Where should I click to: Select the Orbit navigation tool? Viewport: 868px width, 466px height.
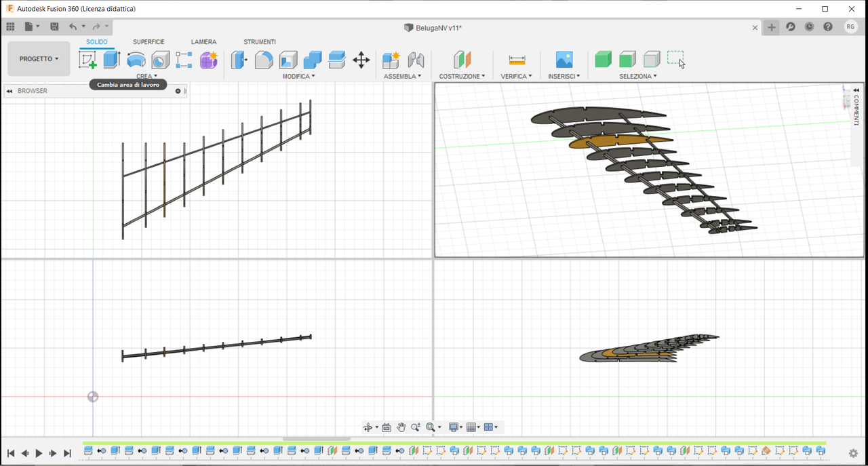point(368,427)
